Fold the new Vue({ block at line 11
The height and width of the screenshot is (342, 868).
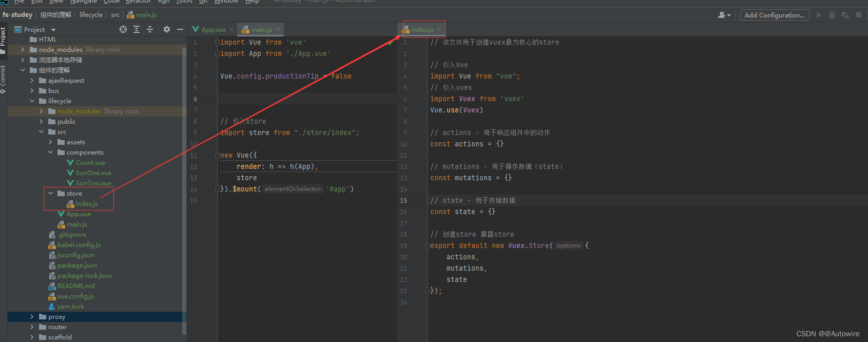click(x=217, y=155)
